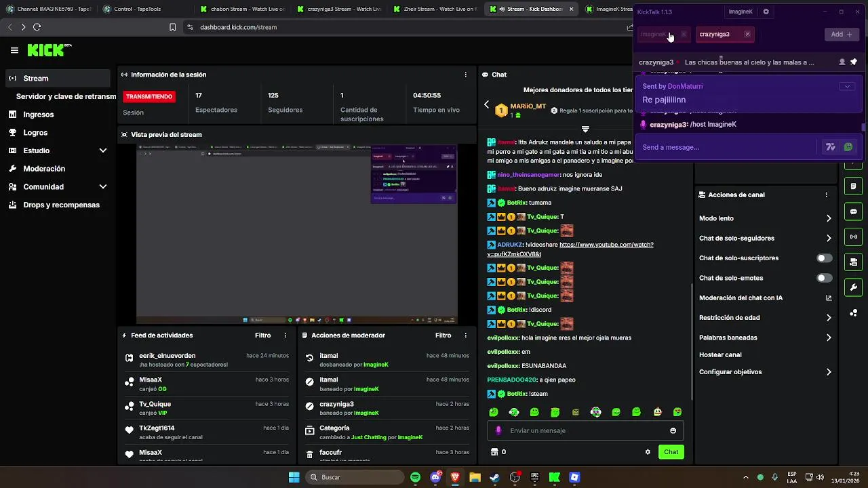Show hidden system tray icons
This screenshot has width=868, height=488.
point(746,477)
